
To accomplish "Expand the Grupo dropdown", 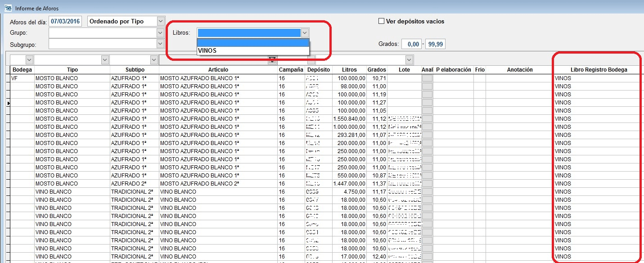I will click(161, 33).
